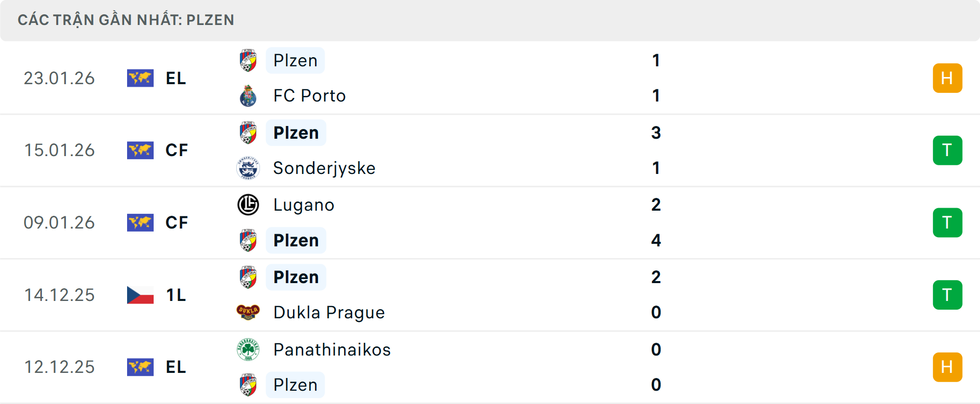Image resolution: width=980 pixels, height=404 pixels.
Task: Click the Plzen club crest next to FC Porto match
Action: (249, 60)
